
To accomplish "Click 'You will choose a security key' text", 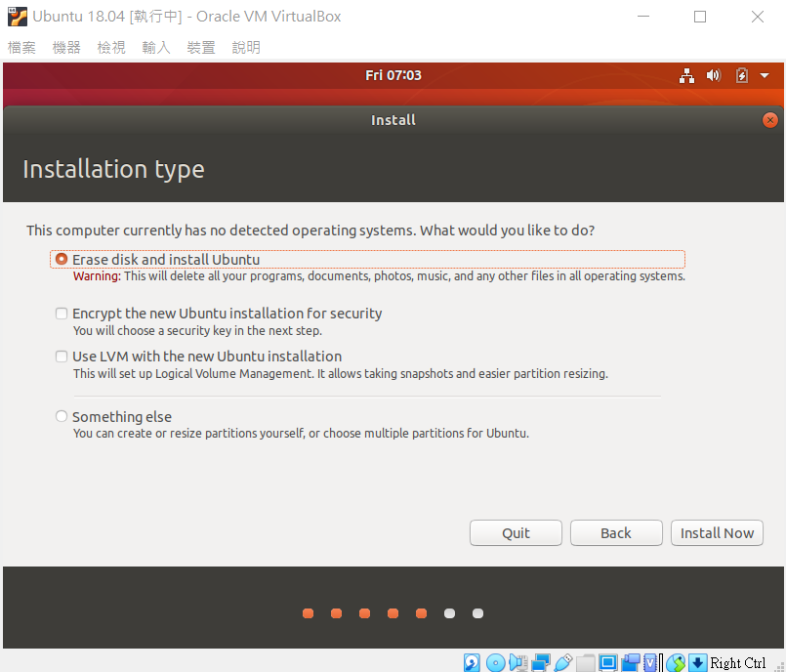I will [x=197, y=331].
